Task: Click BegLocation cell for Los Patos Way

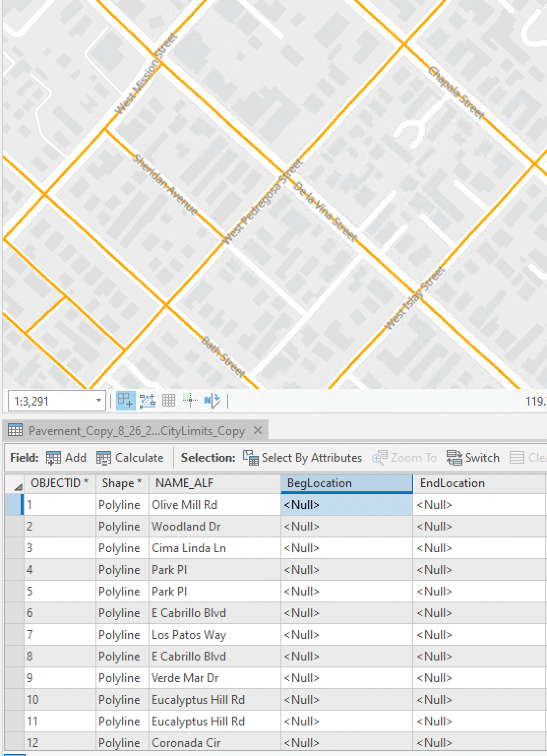Action: pyautogui.click(x=346, y=635)
